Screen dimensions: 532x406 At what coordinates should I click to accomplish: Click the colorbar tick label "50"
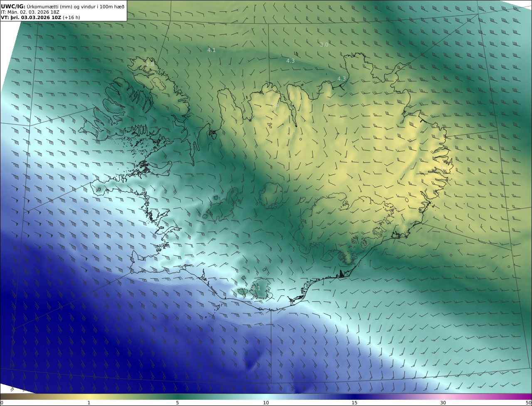[529, 403]
